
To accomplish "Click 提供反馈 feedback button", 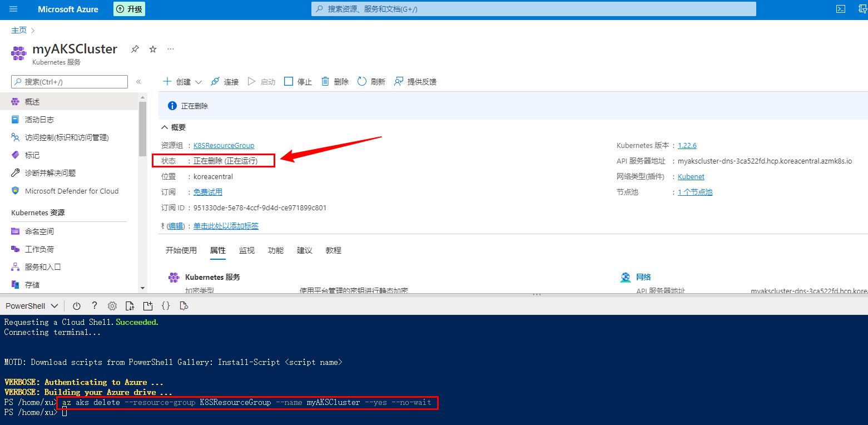I will (415, 82).
